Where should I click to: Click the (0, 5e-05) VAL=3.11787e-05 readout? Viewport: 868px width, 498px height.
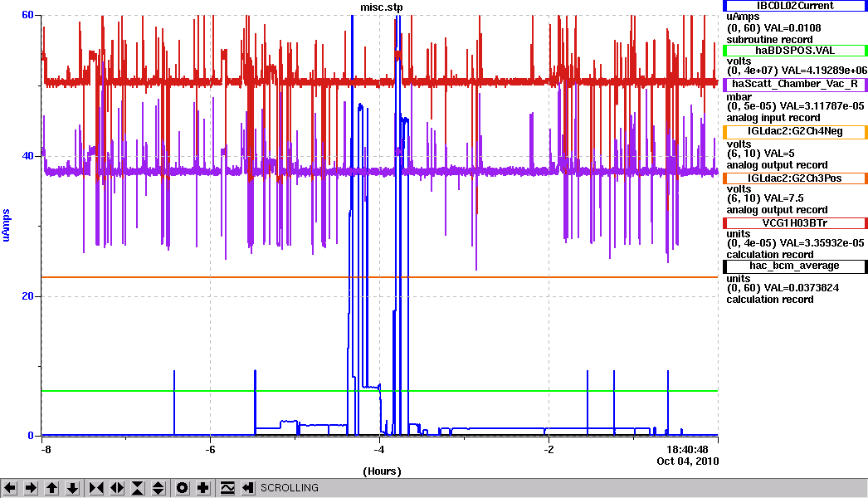tap(795, 106)
